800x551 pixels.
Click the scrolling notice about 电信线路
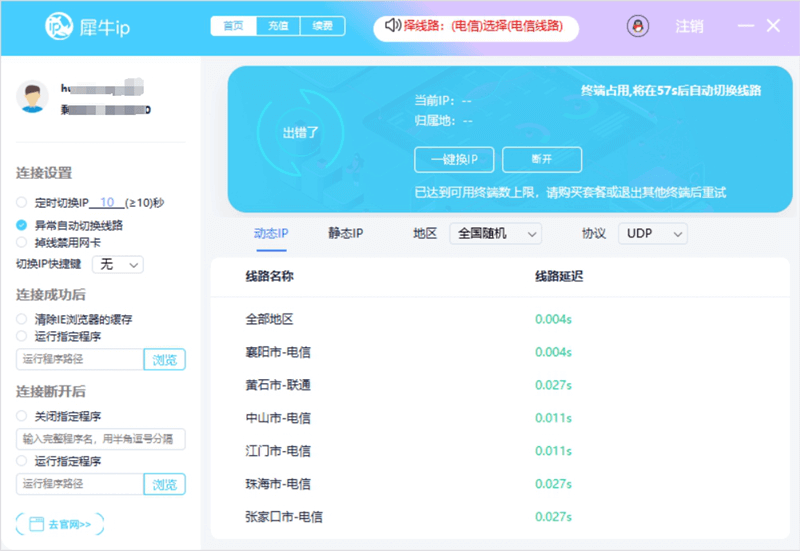pyautogui.click(x=483, y=26)
